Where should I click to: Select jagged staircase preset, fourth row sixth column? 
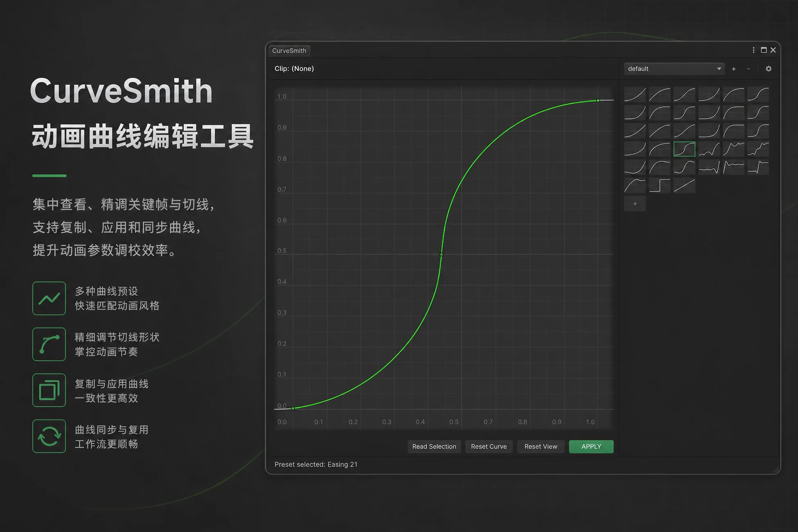[x=758, y=149]
